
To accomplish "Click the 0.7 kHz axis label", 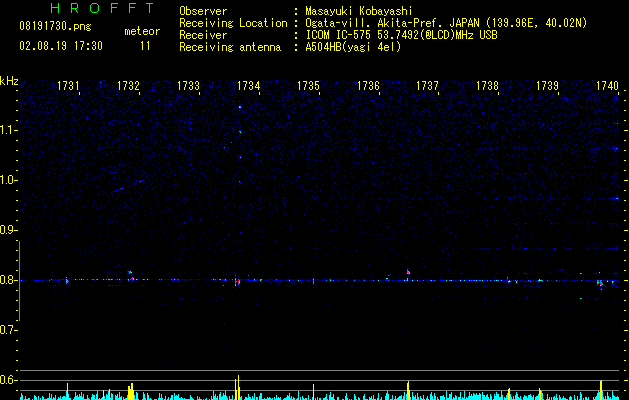I will pyautogui.click(x=8, y=330).
